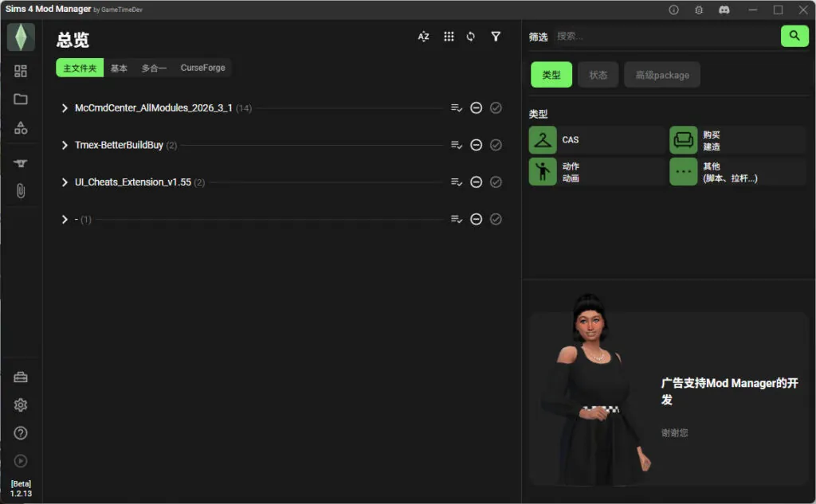Click the Mod Manager ad banner
The height and width of the screenshot is (504, 816).
click(669, 400)
